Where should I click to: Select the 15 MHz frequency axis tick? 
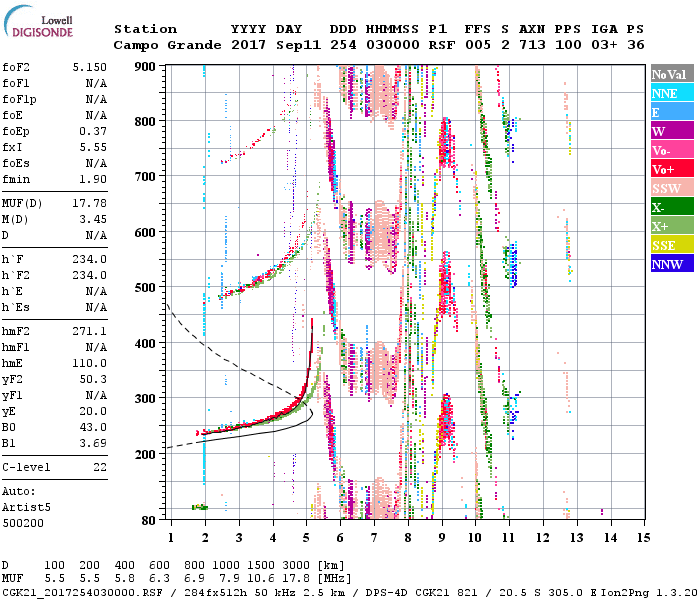point(643,537)
